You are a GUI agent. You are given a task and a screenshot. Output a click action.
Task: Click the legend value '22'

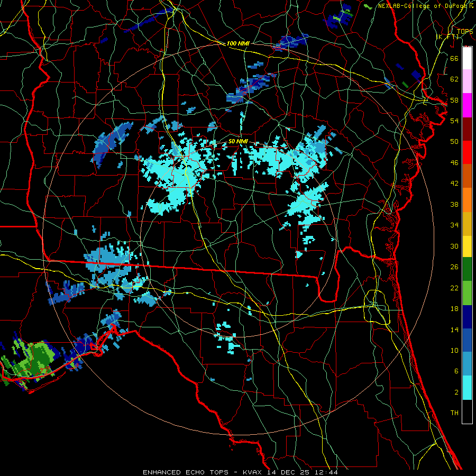454,288
